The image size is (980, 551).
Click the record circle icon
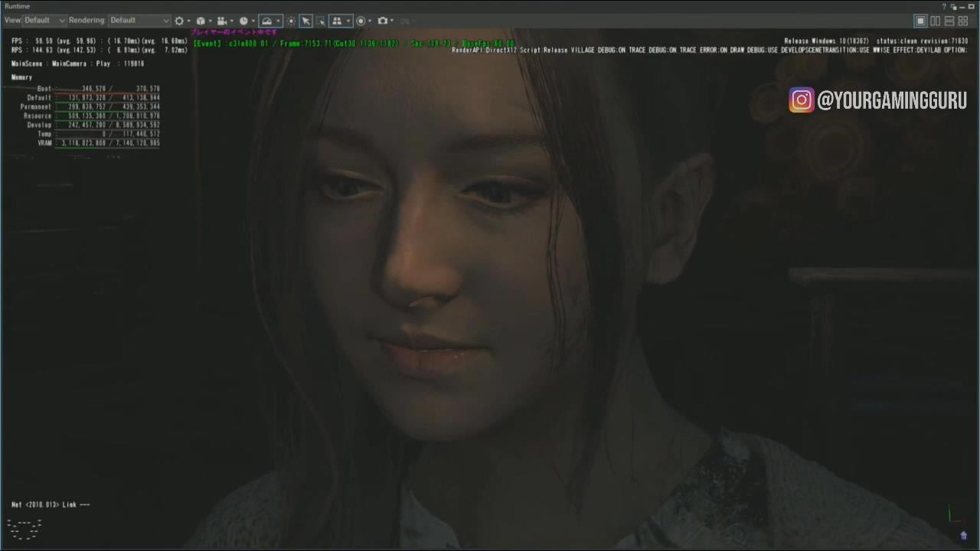(x=361, y=21)
